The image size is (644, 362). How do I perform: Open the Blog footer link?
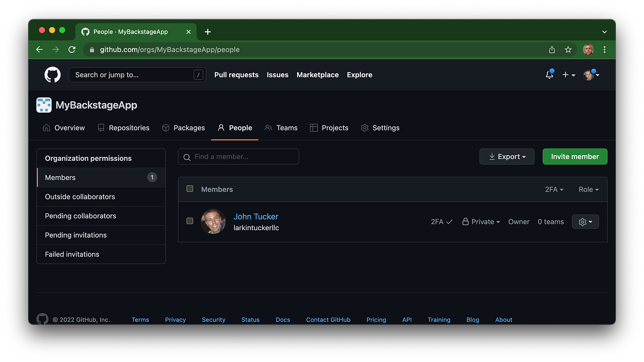click(473, 320)
